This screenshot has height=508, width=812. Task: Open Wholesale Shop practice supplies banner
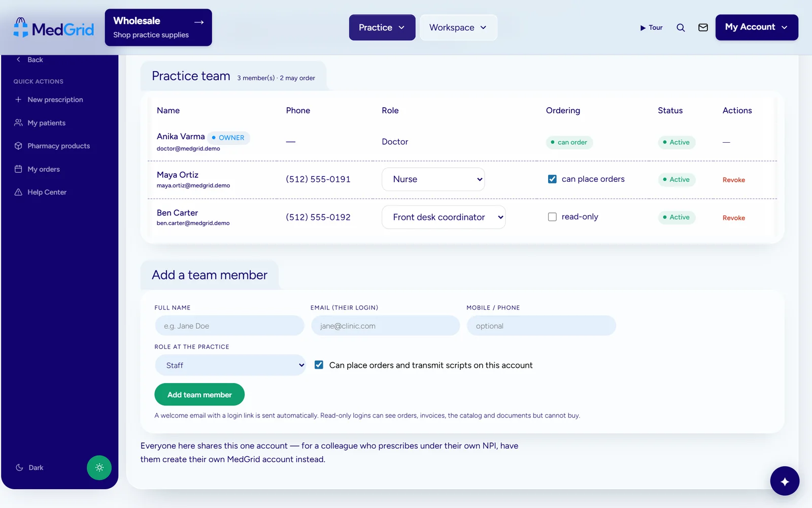[x=158, y=27]
